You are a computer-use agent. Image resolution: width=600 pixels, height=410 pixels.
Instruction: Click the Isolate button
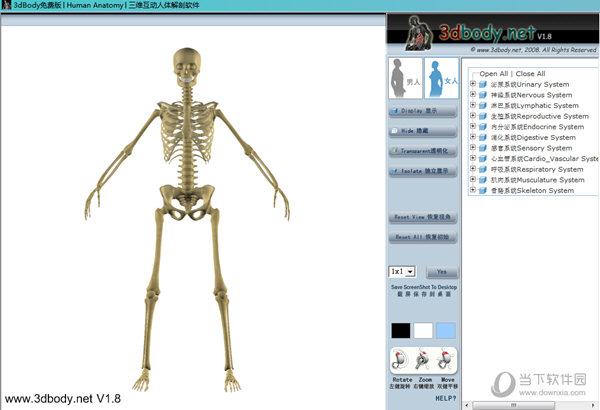[423, 171]
